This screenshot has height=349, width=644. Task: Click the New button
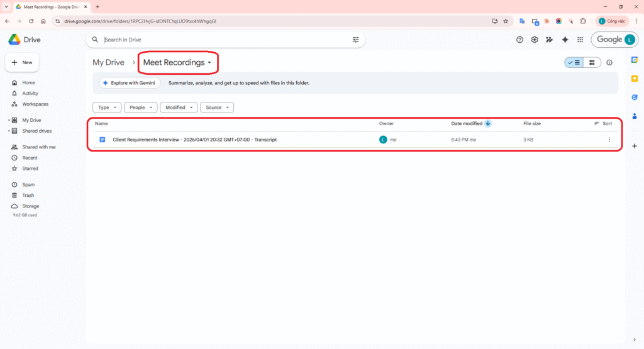[x=22, y=63]
